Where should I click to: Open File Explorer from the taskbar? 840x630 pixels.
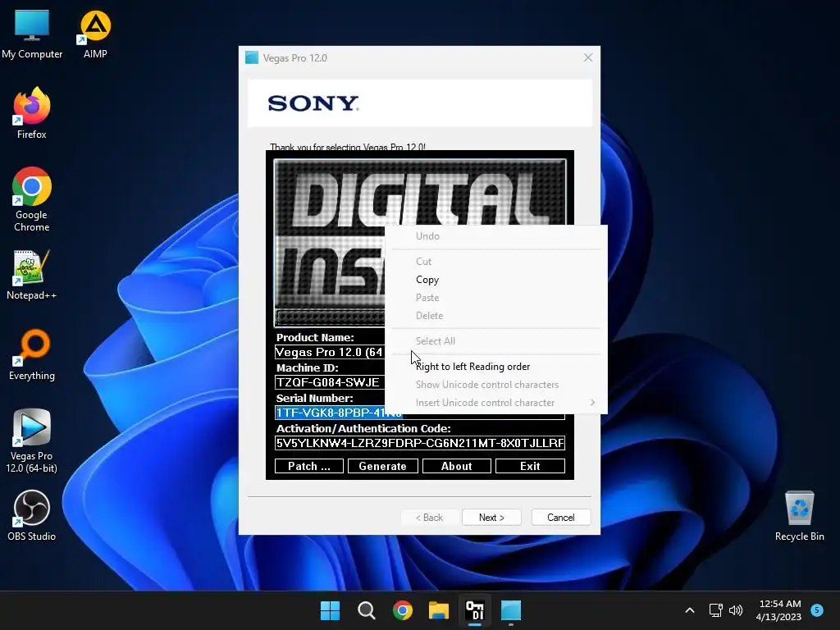coord(439,610)
